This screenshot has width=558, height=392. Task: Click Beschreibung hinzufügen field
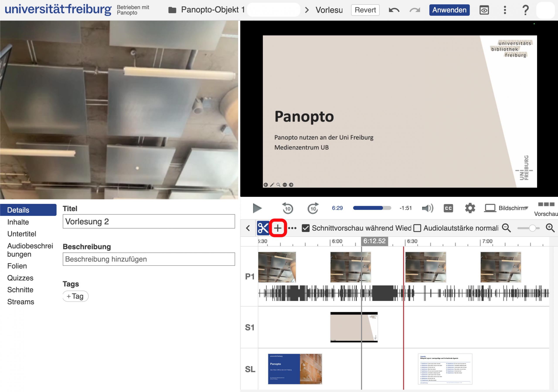(x=149, y=259)
